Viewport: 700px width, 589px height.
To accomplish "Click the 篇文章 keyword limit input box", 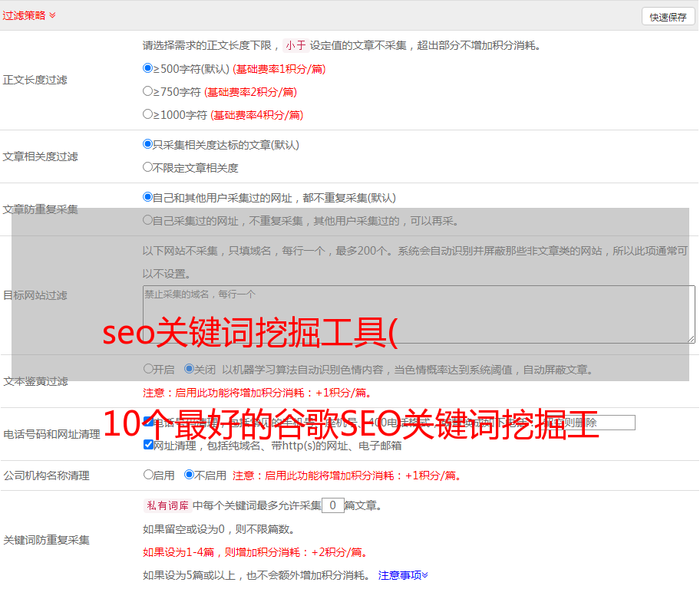I will click(332, 505).
